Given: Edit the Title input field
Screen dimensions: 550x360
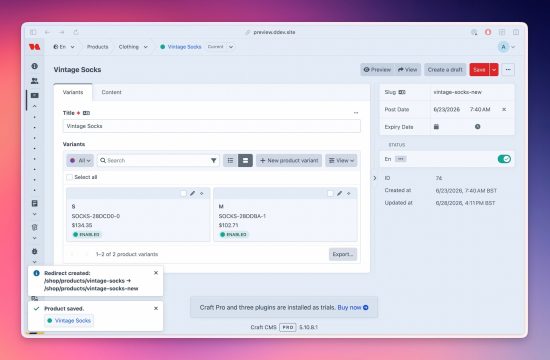Looking at the screenshot, I should [x=212, y=126].
